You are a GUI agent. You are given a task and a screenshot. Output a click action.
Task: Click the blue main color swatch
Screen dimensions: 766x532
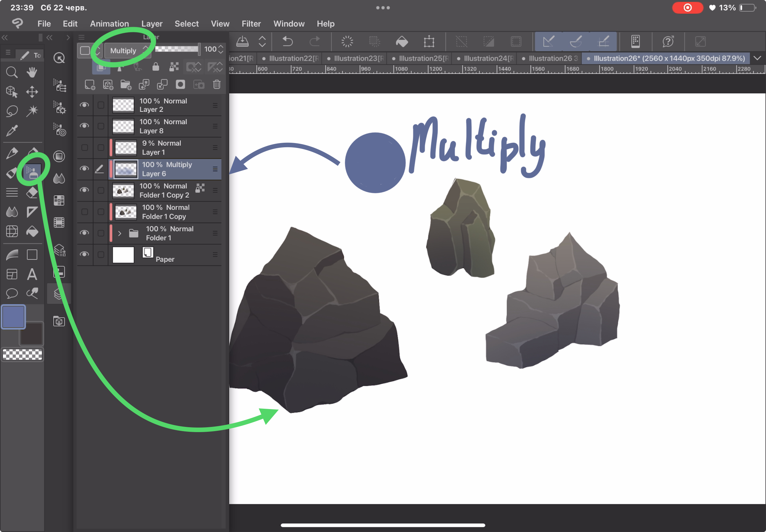coord(13,316)
